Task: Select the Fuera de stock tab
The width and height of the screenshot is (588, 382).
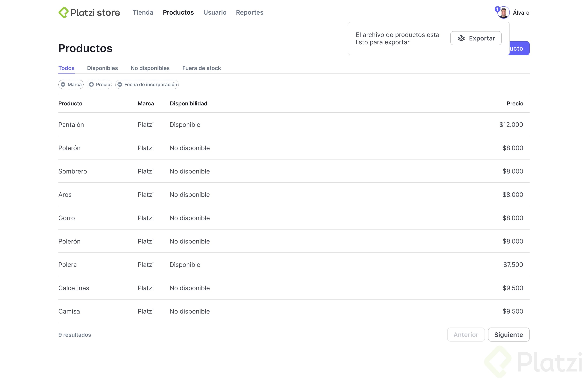Action: click(x=201, y=68)
